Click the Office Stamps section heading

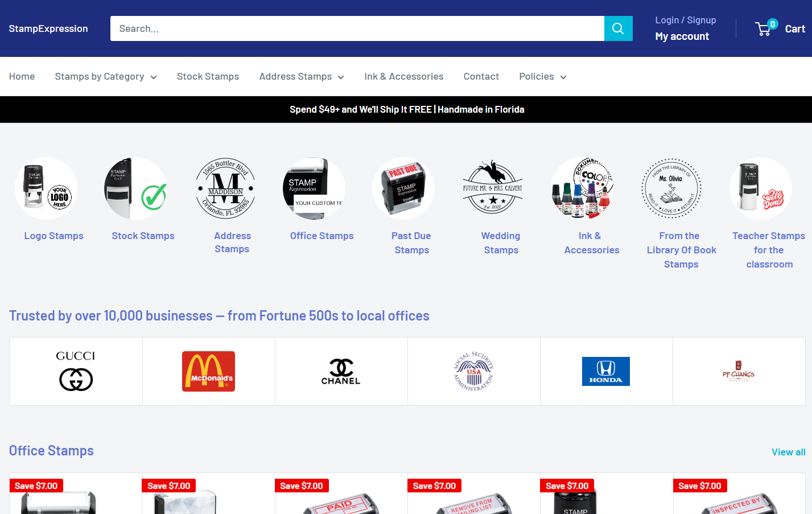(51, 451)
